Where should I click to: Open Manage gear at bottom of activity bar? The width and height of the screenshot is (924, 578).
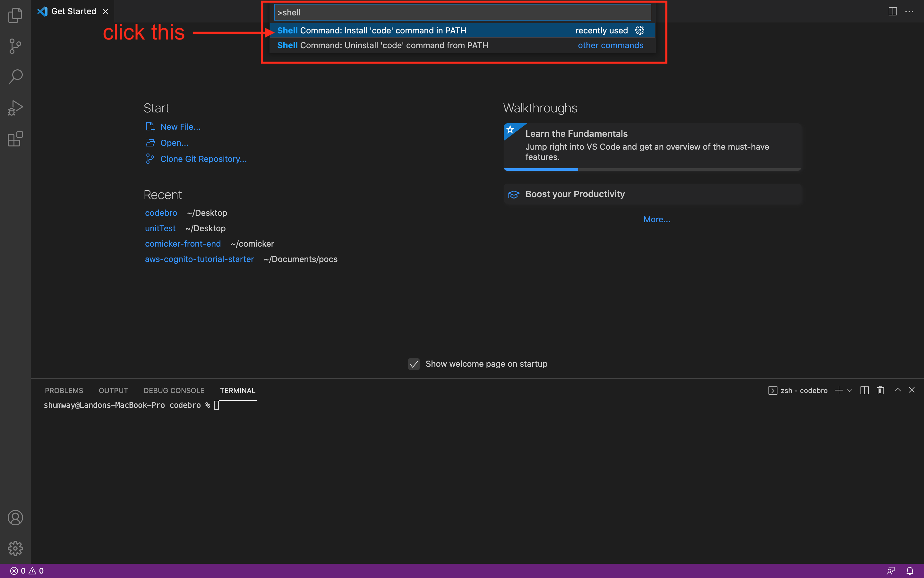point(15,548)
